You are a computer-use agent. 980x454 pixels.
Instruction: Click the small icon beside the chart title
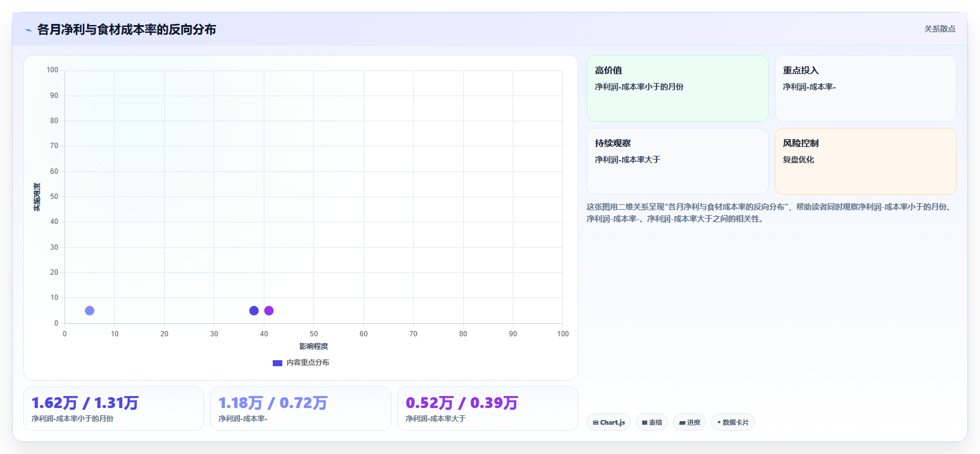click(x=28, y=30)
